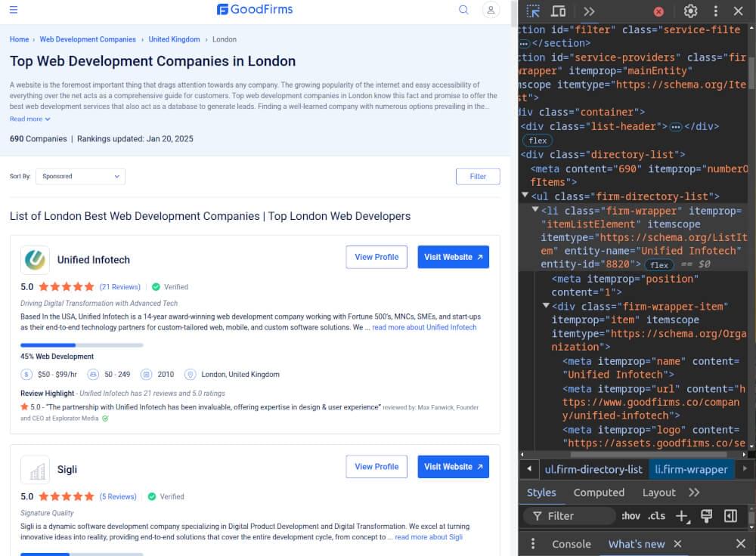Click the new style rule plus icon
Viewport: 756px width, 556px height.
682,516
